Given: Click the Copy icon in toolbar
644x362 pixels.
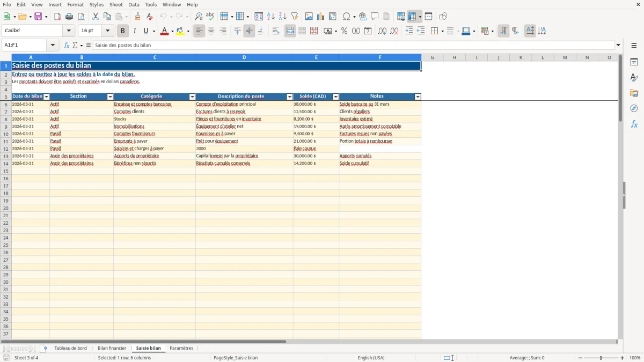Looking at the screenshot, I should coord(107,17).
